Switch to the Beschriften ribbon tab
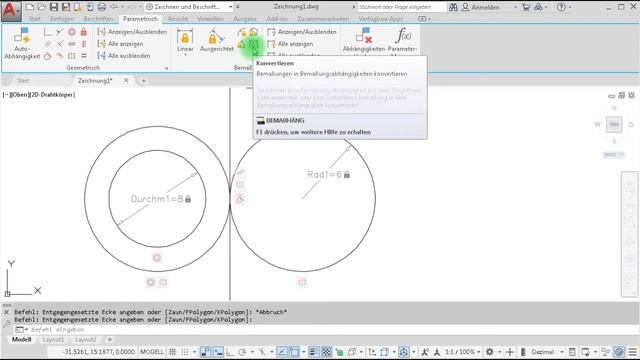This screenshot has width=640, height=360. [x=98, y=19]
